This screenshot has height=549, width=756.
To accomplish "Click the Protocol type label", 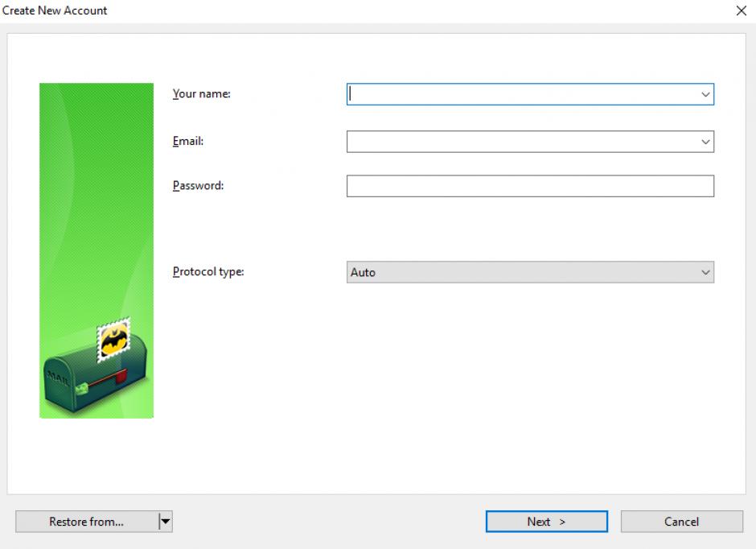I will (208, 272).
